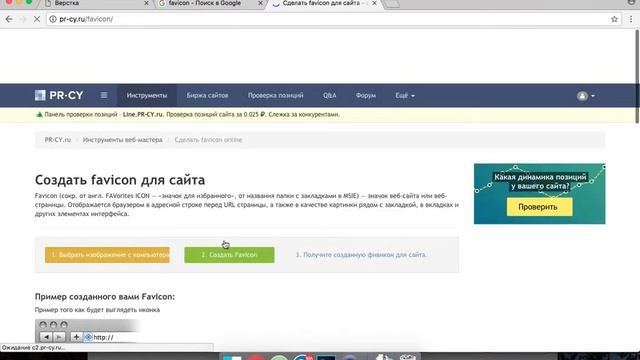Close the Сделать favicon для сайта tab

374,3
